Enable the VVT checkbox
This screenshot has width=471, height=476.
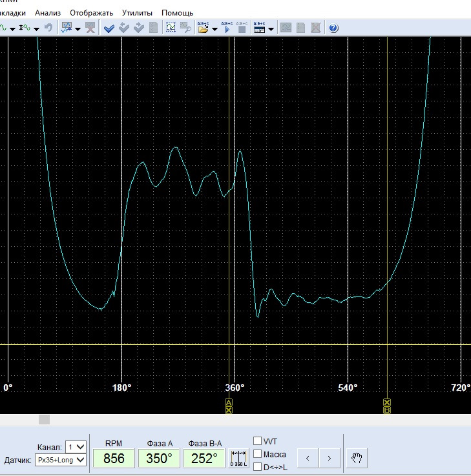tap(257, 440)
